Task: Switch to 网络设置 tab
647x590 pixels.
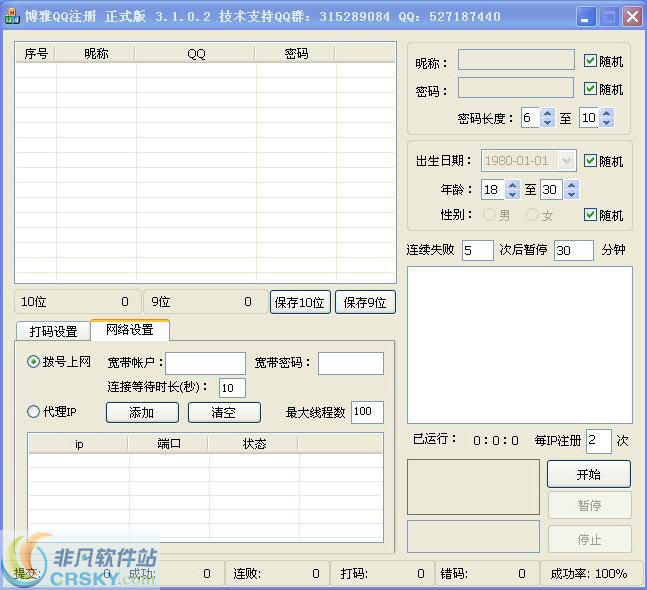Action: tap(130, 330)
